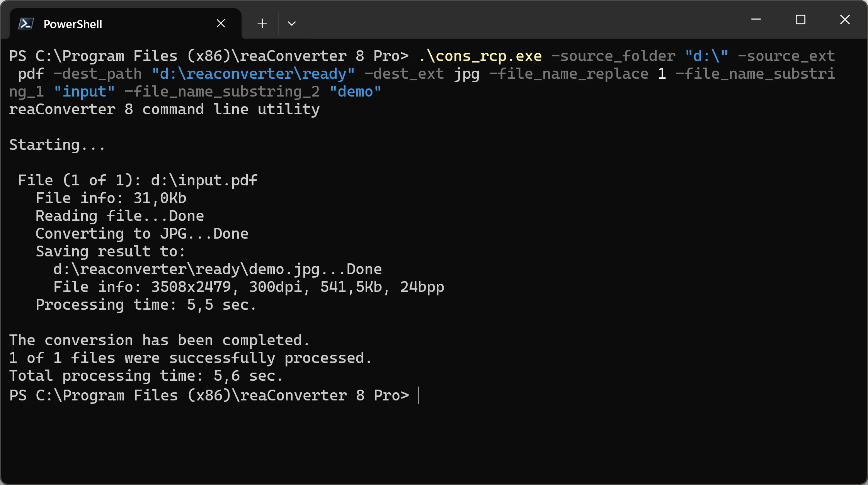Click the "demo" substring argument
868x485 pixels.
click(355, 92)
